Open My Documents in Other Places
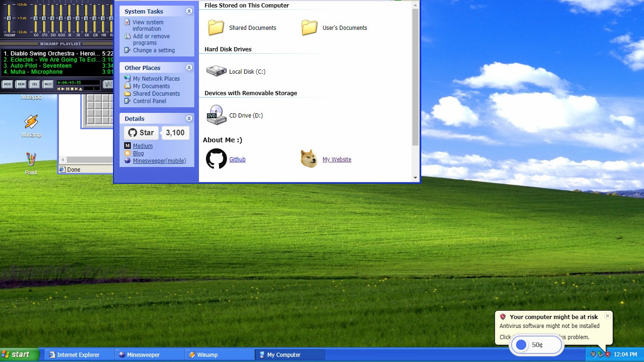This screenshot has height=362, width=644. click(151, 86)
